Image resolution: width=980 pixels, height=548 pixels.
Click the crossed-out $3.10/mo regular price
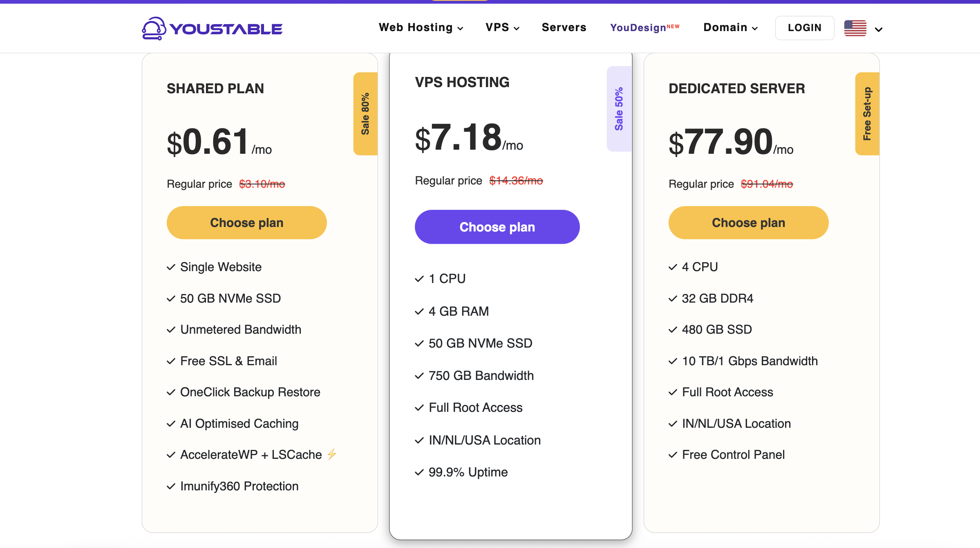(262, 184)
